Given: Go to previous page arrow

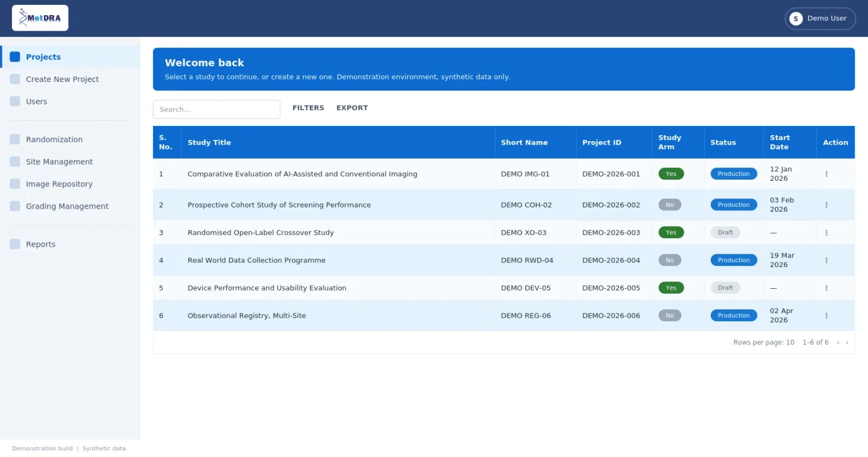Looking at the screenshot, I should (x=838, y=342).
